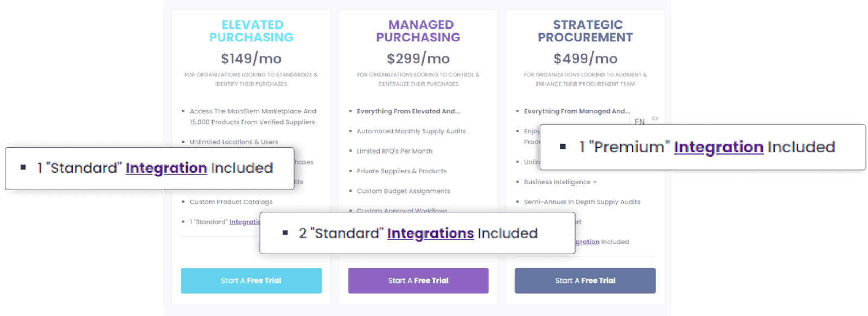Screen dimensions: 868x316
Task: Open the EN language selector
Action: [x=640, y=121]
